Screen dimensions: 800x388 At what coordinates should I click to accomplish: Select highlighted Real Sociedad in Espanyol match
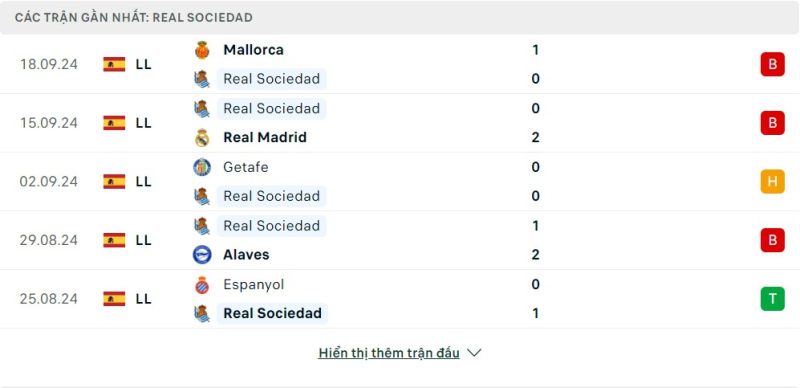[x=272, y=313]
